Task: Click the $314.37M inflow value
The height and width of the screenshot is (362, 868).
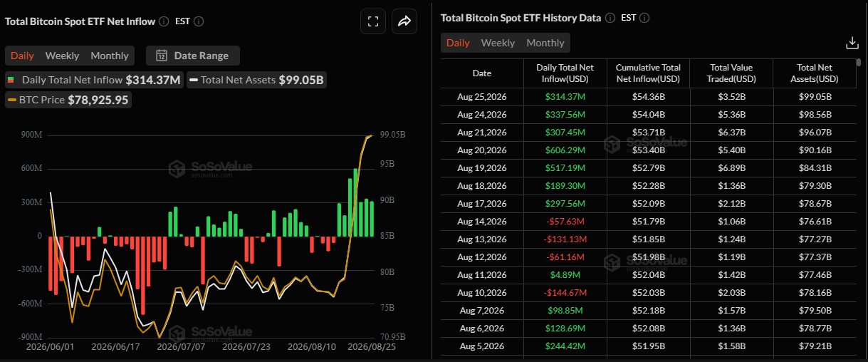Action: coord(565,96)
